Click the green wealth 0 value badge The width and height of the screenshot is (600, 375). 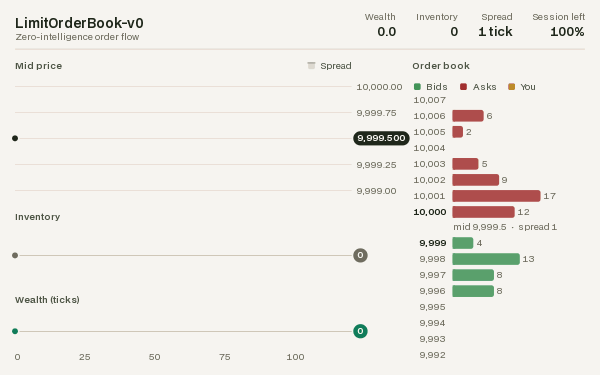point(360,331)
